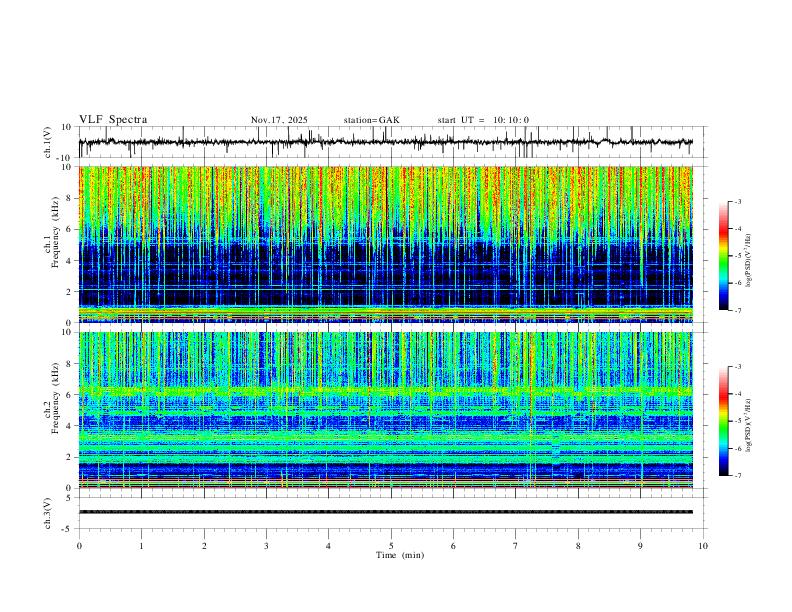Click tick label "3" on the Time axis
Image resolution: width=792 pixels, height=612 pixels.
click(x=266, y=546)
